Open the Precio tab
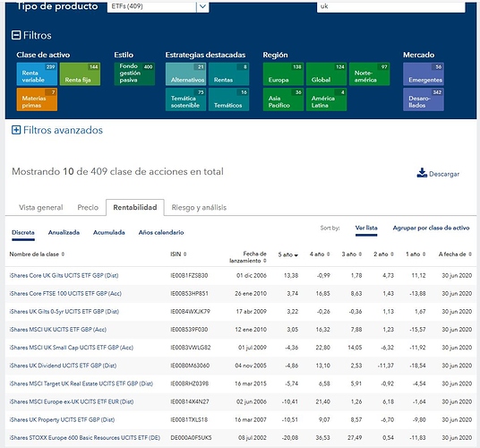The image size is (480, 448). pos(88,208)
